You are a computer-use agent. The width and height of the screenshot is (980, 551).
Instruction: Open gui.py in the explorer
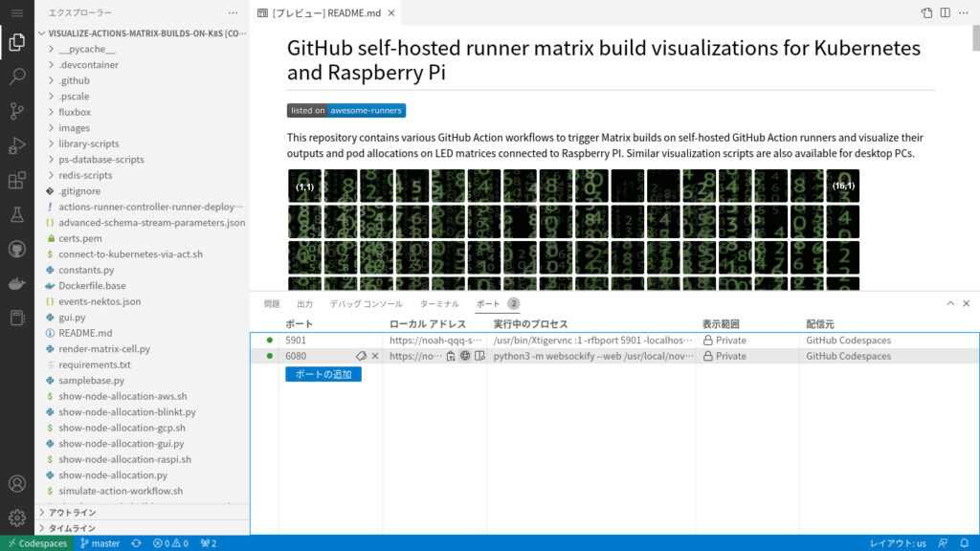[x=72, y=318]
